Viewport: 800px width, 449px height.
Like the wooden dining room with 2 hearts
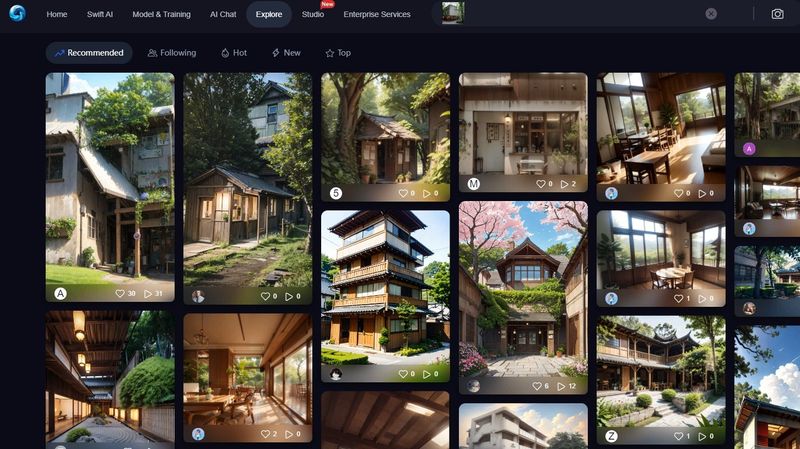(x=266, y=434)
